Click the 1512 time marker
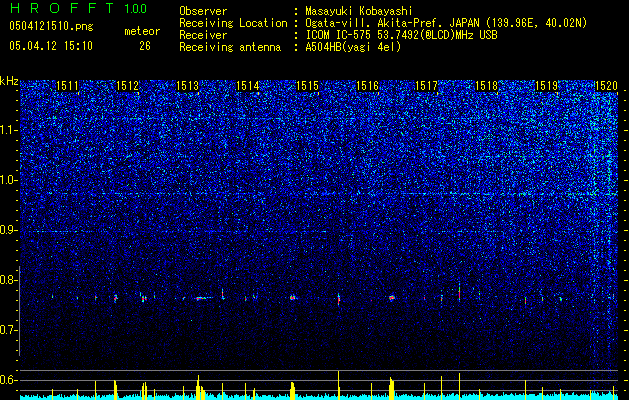 128,86
